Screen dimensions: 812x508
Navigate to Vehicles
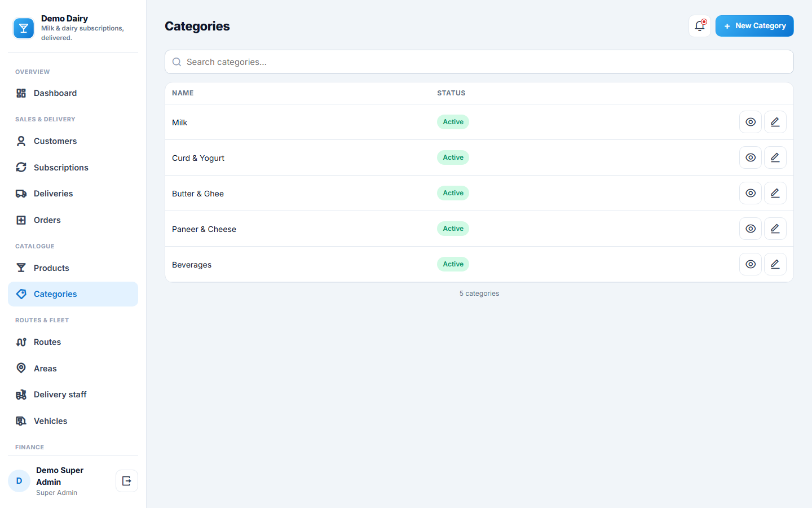pos(73,421)
